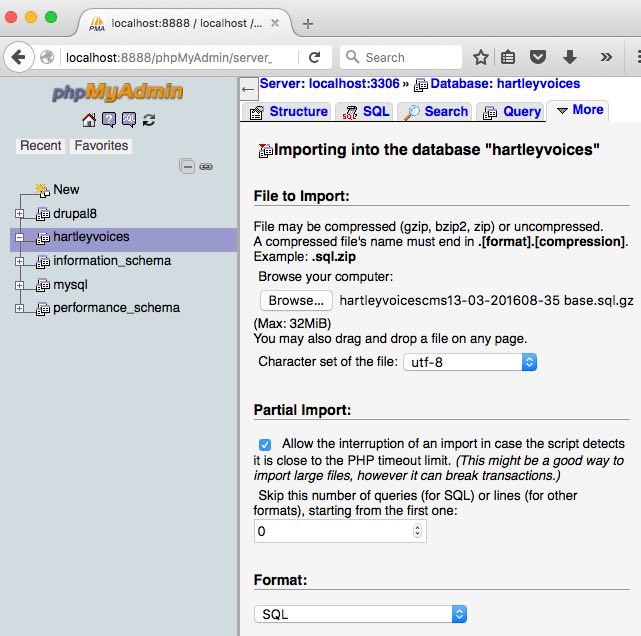Image resolution: width=641 pixels, height=636 pixels.
Task: Open the More tabs dropdown
Action: tap(580, 110)
